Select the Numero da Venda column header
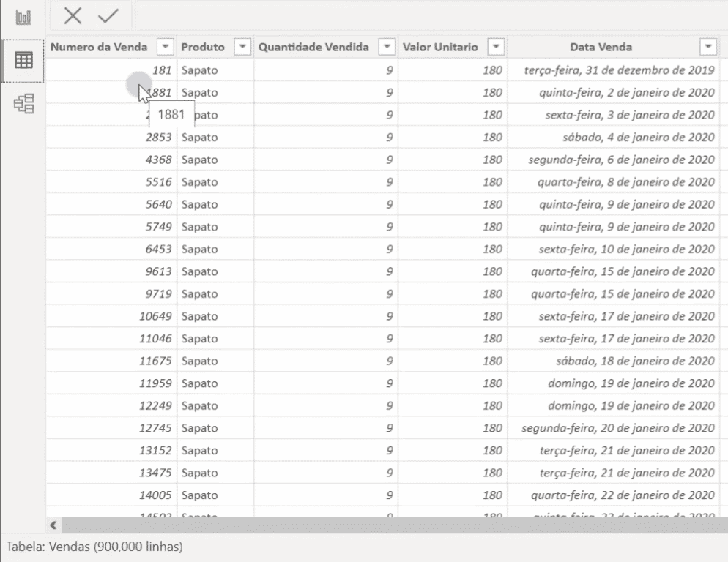Viewport: 728px width, 562px height. [x=99, y=47]
